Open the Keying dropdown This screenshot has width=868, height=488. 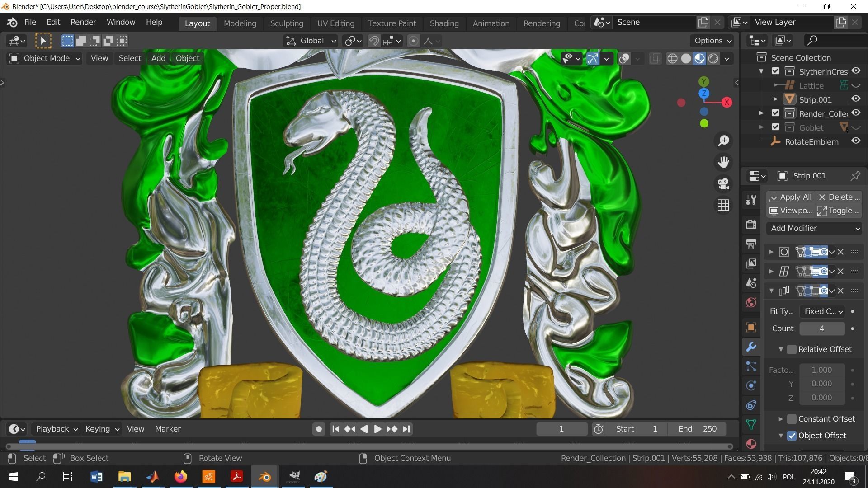pos(102,429)
